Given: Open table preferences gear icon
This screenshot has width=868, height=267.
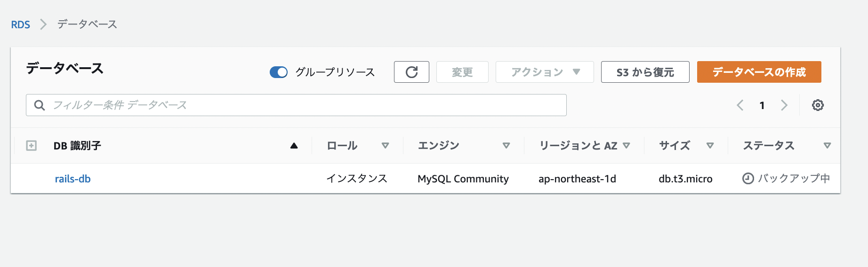Looking at the screenshot, I should coord(818,105).
